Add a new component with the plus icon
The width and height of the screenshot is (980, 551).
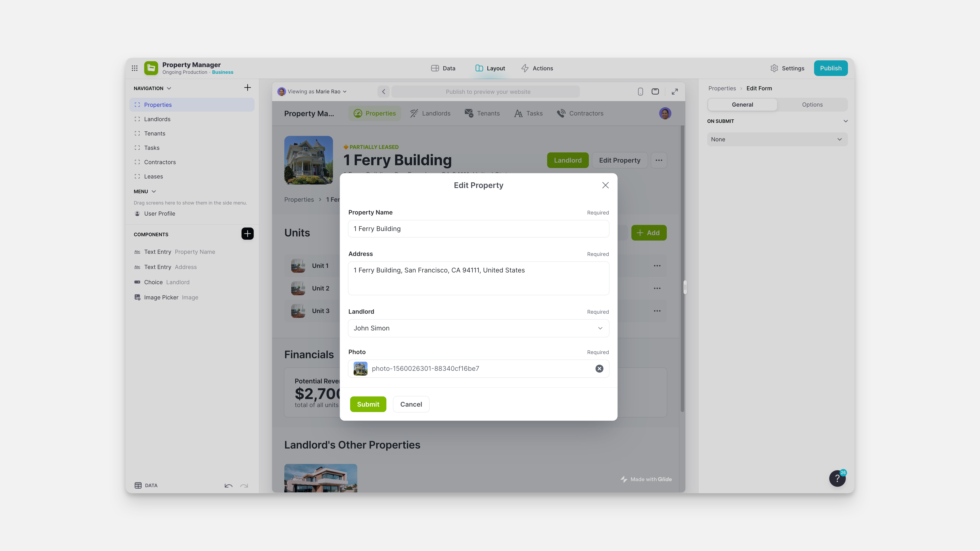247,233
